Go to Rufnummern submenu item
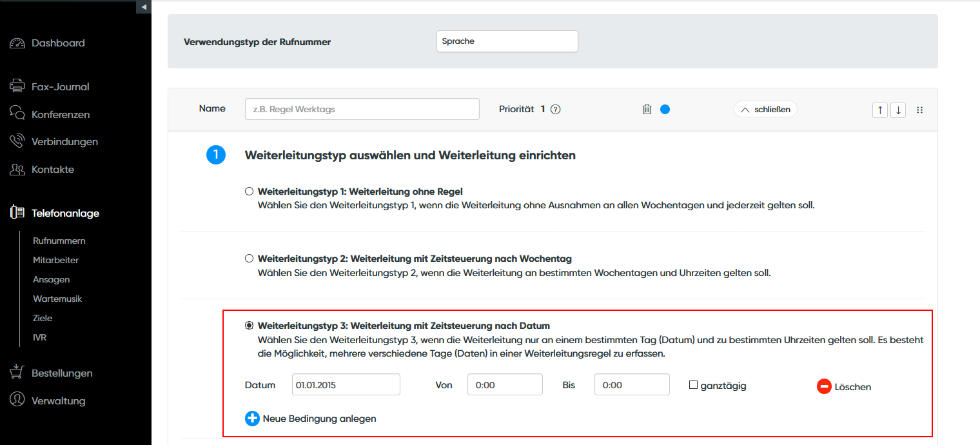The image size is (980, 445). coord(59,241)
